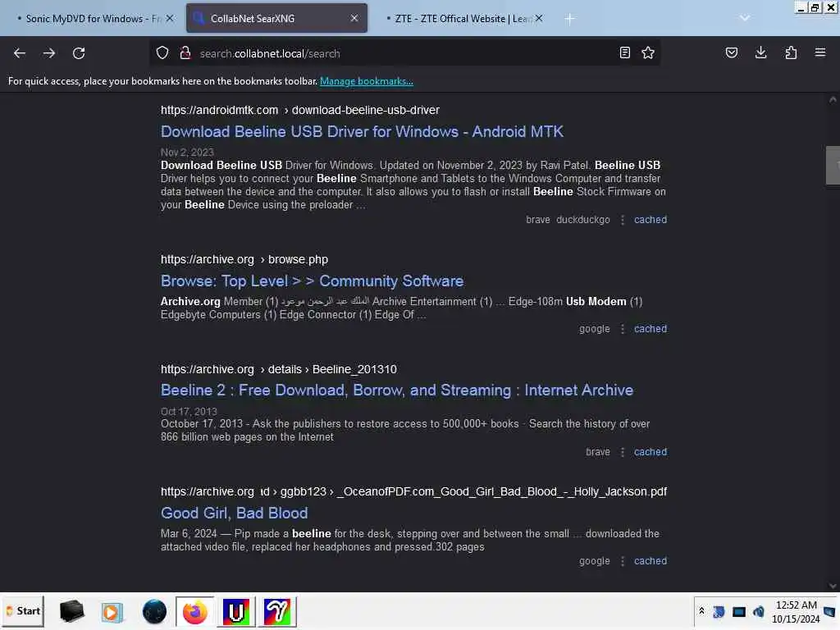Click androidmtk.com result URL

(x=300, y=110)
